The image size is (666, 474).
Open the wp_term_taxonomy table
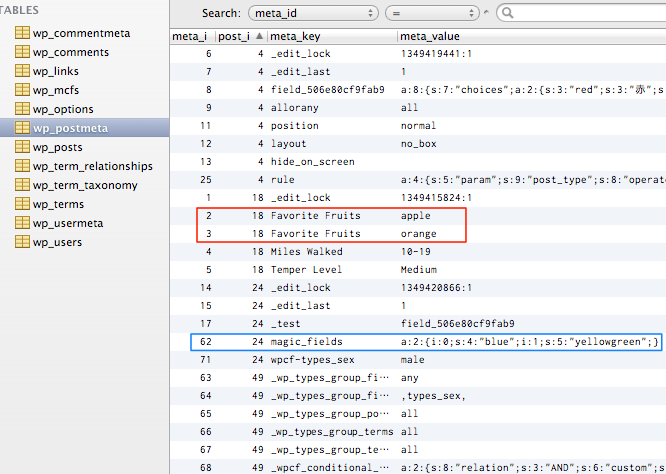85,185
